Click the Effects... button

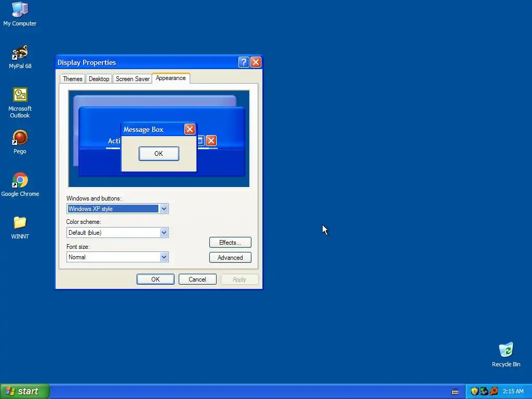tap(230, 243)
